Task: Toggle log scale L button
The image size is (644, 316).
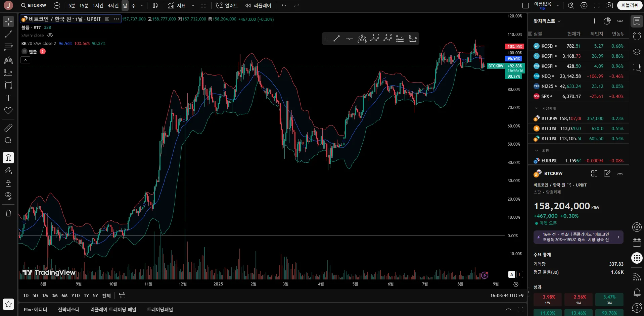Action: coord(520,274)
